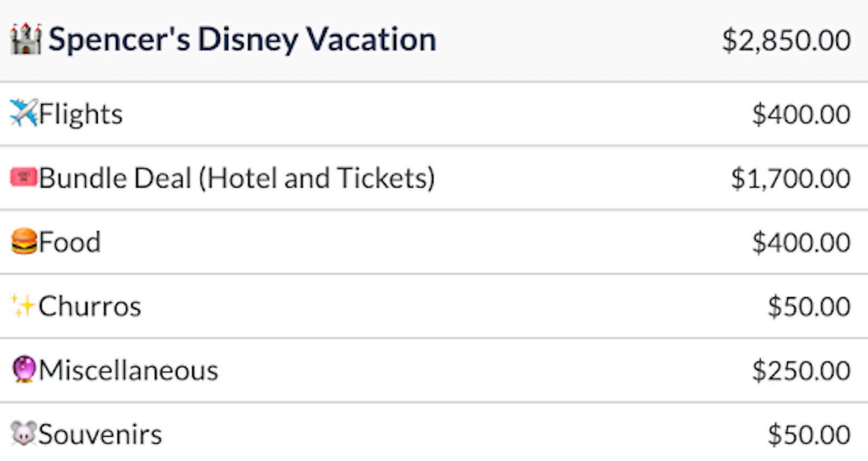The height and width of the screenshot is (461, 868).
Task: Select the Churros category label
Action: (x=90, y=306)
